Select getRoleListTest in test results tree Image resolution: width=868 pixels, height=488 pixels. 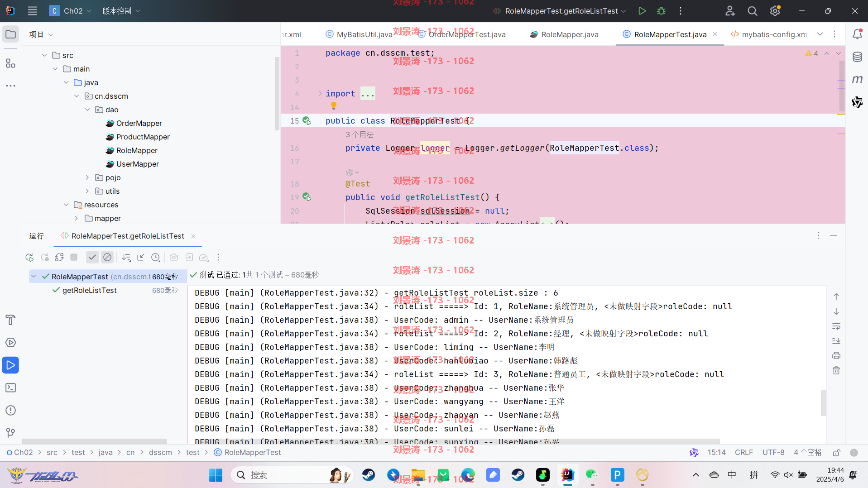(90, 290)
